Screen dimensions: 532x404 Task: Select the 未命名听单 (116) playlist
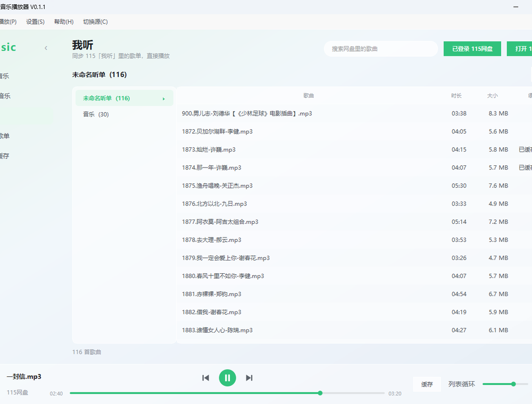(x=124, y=98)
